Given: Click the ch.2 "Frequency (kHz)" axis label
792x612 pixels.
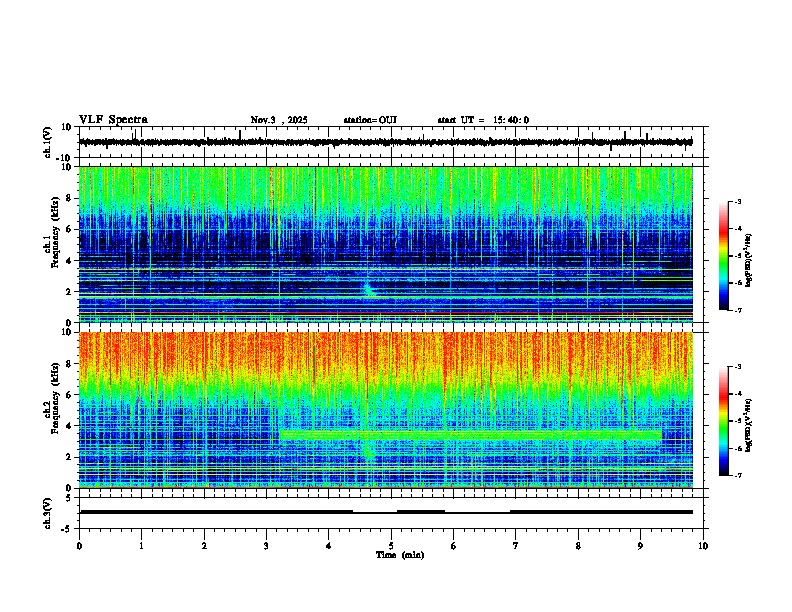Looking at the screenshot, I should pos(55,398).
